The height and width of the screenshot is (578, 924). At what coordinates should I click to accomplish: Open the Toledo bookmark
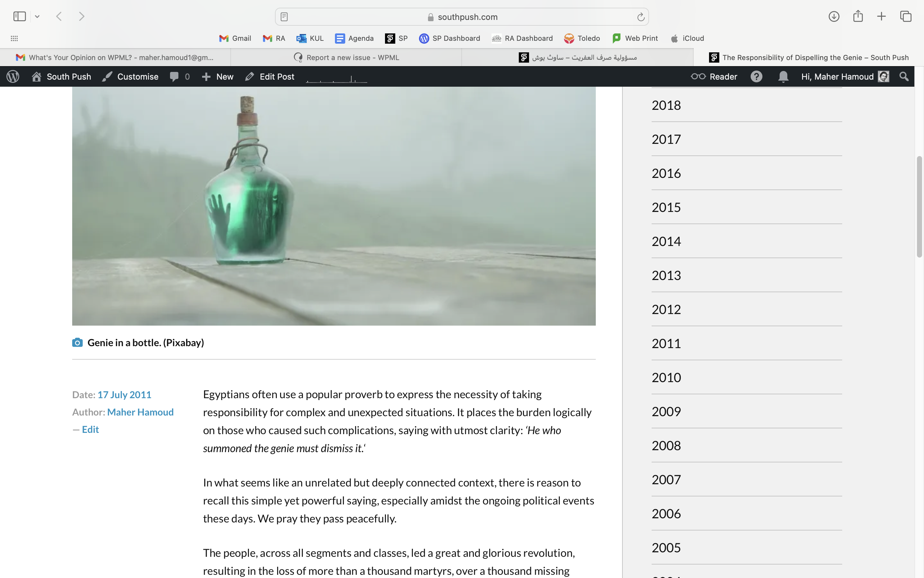[582, 38]
